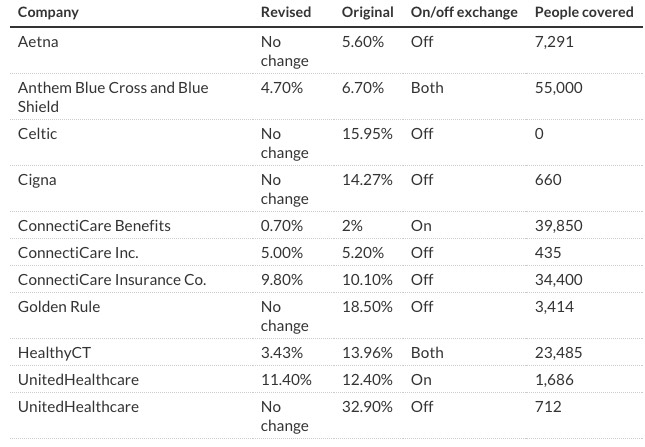The image size is (645, 447).
Task: Click the People covered column header
Action: (x=584, y=12)
